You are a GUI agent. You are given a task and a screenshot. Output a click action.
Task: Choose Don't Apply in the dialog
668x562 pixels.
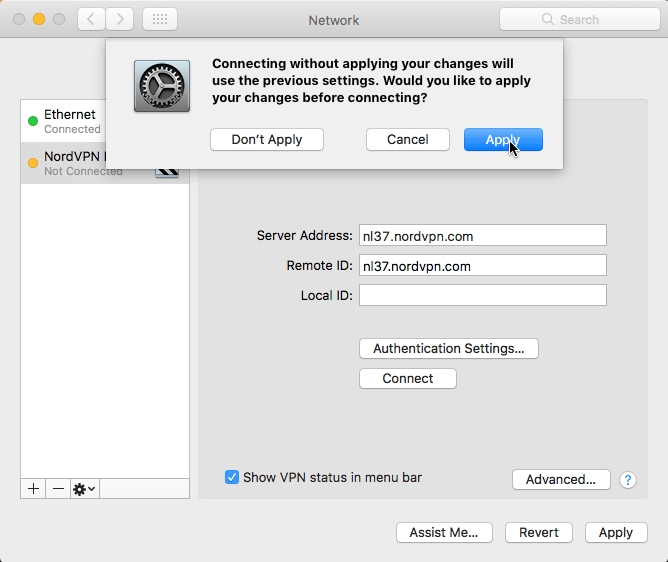coord(267,140)
